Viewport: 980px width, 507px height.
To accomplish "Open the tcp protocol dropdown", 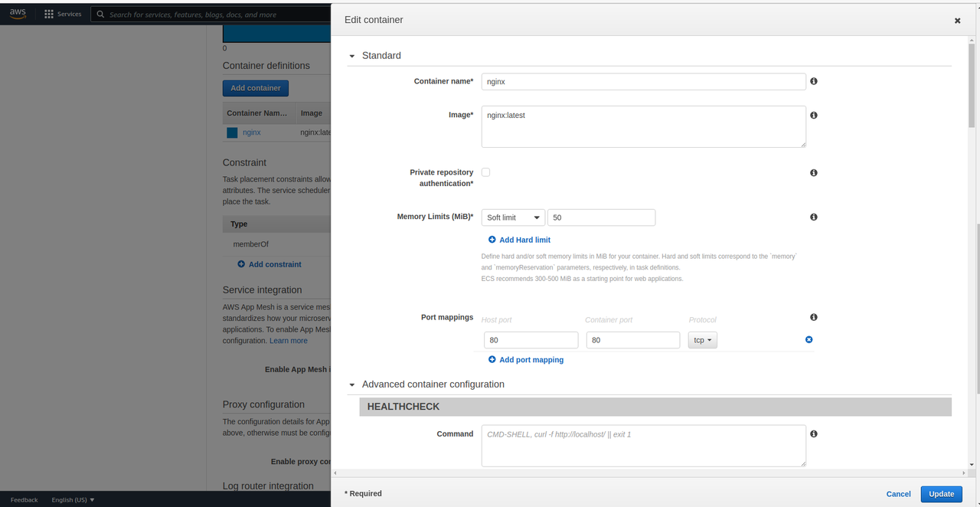I will point(703,340).
